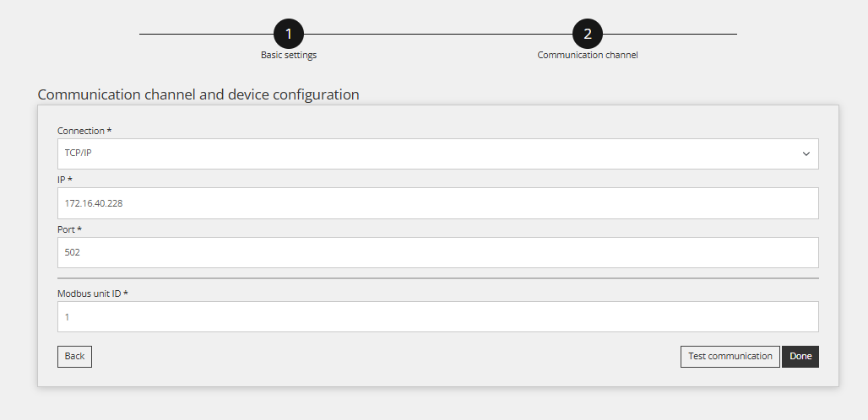This screenshot has width=868, height=420.
Task: Click the step 2 circle icon
Action: [588, 35]
